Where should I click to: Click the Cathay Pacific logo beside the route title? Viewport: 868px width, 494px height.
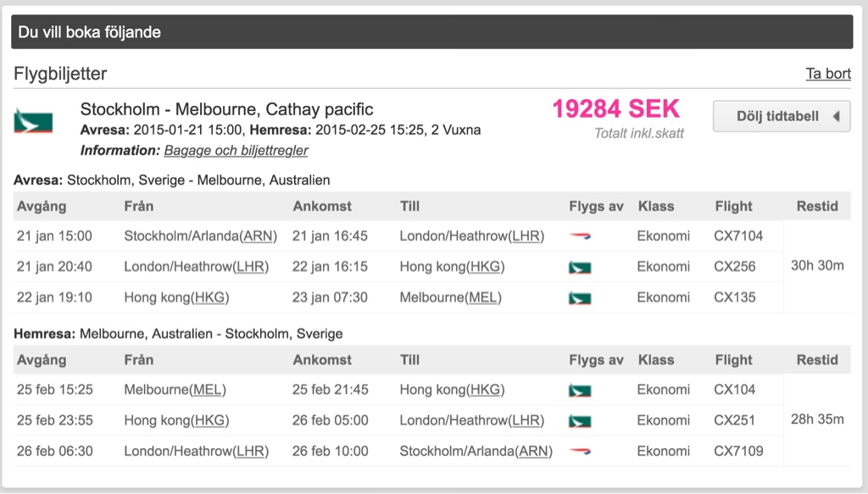point(33,121)
